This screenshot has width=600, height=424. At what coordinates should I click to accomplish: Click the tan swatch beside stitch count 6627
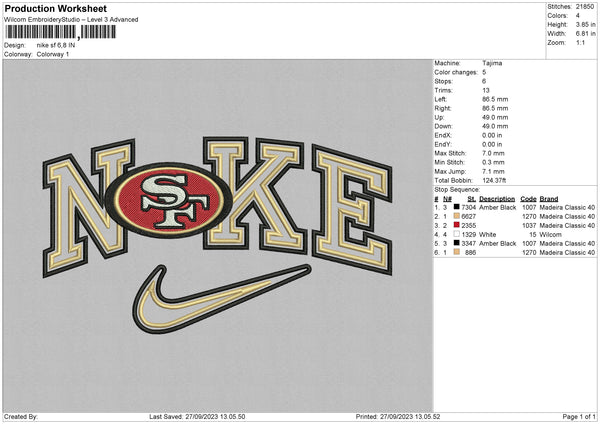457,216
